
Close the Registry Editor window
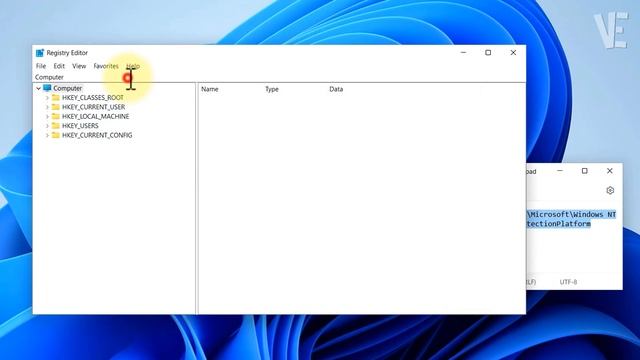tap(513, 53)
